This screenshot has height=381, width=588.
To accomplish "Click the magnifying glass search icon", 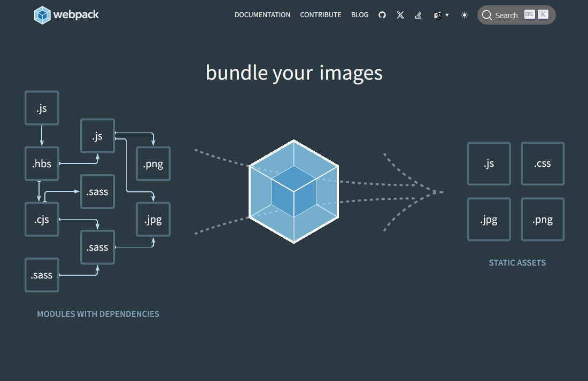I will tap(486, 15).
